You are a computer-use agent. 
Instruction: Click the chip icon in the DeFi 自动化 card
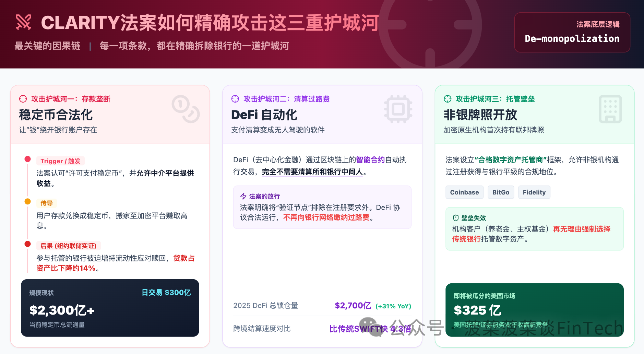[x=398, y=109]
